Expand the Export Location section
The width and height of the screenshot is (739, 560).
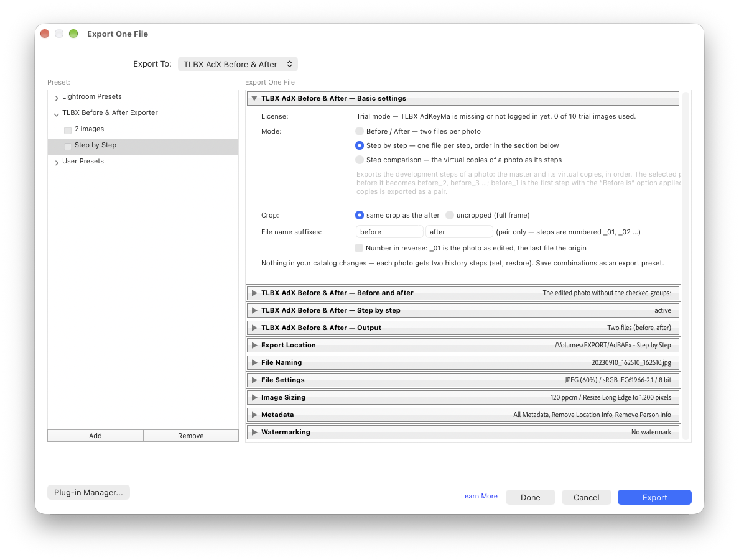point(254,345)
